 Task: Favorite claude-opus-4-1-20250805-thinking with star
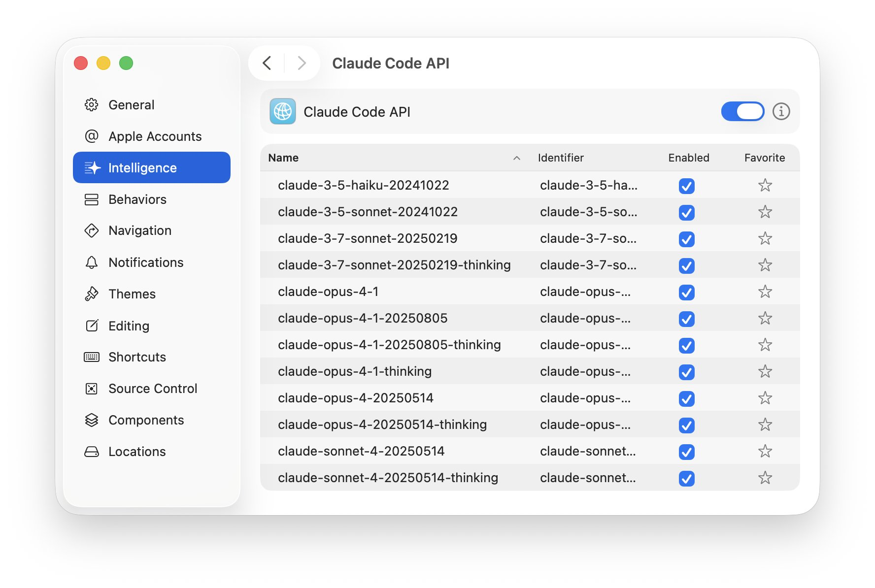pyautogui.click(x=765, y=345)
